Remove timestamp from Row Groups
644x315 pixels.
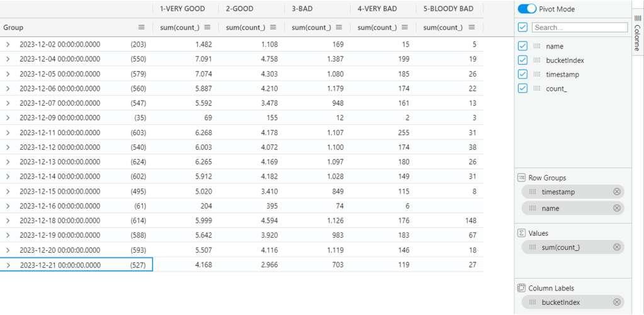point(617,192)
